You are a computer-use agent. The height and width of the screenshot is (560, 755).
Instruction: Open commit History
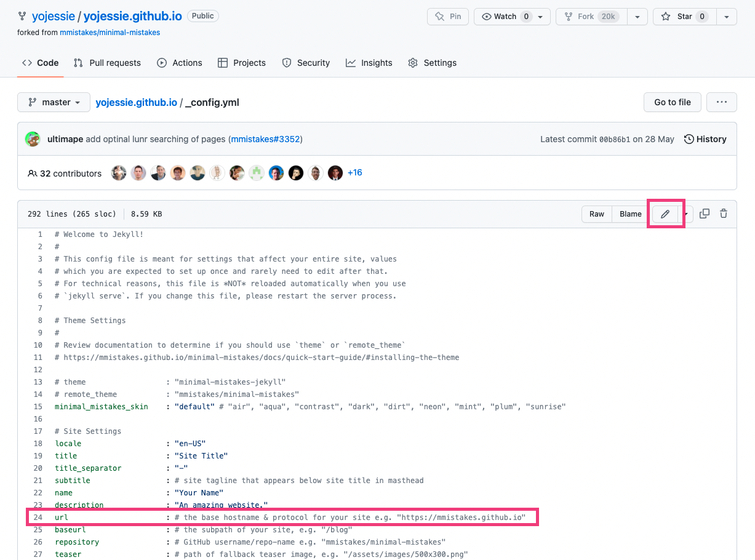click(x=705, y=139)
